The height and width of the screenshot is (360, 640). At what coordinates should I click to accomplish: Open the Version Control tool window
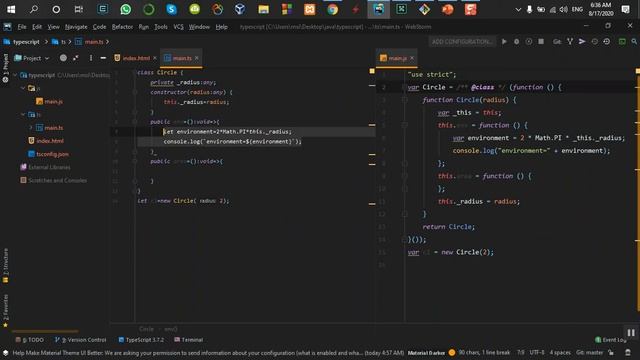coord(81,340)
